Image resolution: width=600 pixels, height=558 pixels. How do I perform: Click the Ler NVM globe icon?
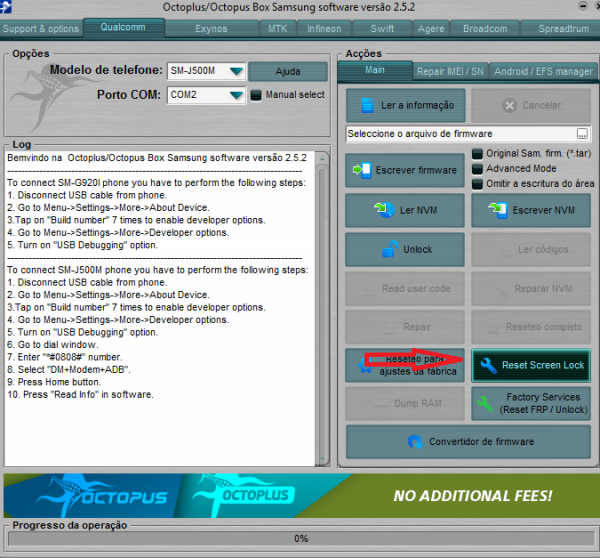pyautogui.click(x=384, y=210)
